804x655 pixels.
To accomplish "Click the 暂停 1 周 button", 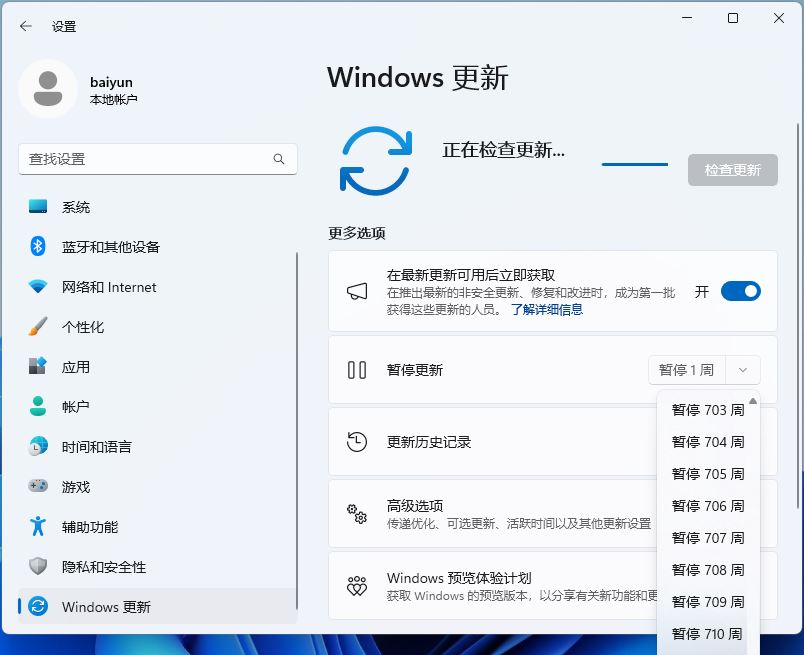I will click(687, 370).
